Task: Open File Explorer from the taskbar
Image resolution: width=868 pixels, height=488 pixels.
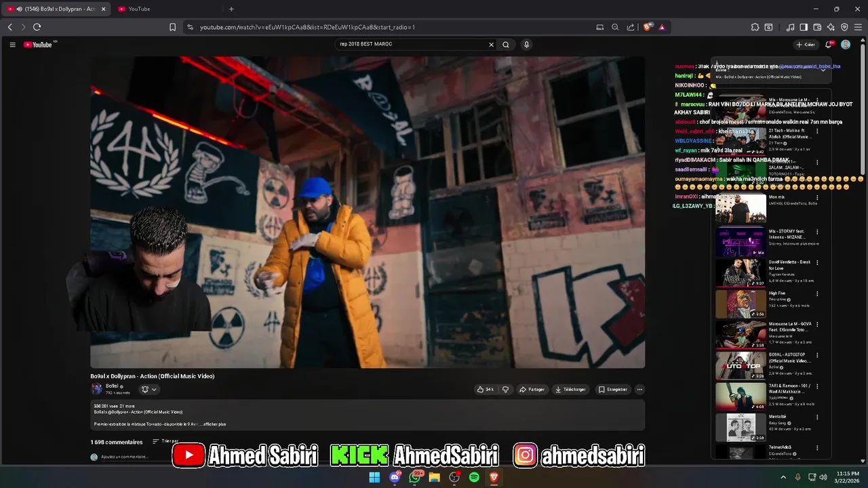Action: [434, 477]
